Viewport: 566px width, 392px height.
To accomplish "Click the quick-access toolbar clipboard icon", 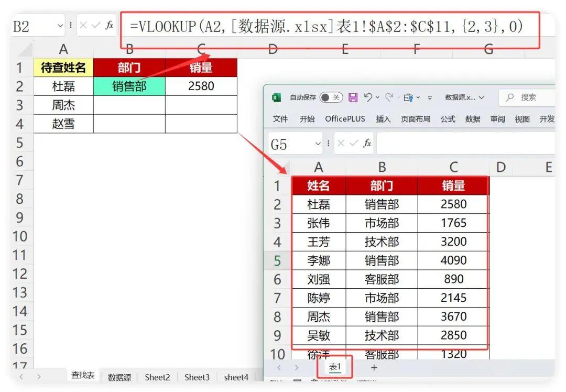I will (x=408, y=97).
